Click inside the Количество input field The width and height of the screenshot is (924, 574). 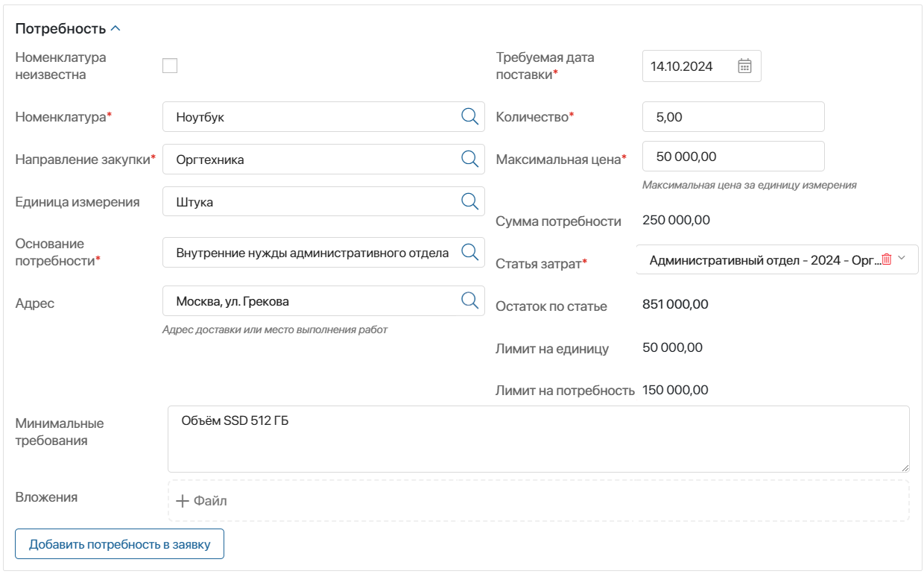pyautogui.click(x=734, y=116)
